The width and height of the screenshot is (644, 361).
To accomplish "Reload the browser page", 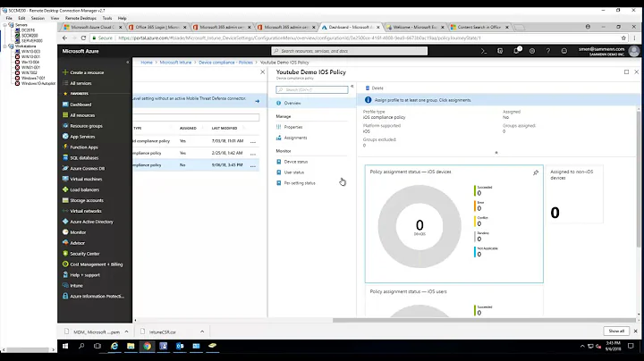I will (83, 38).
